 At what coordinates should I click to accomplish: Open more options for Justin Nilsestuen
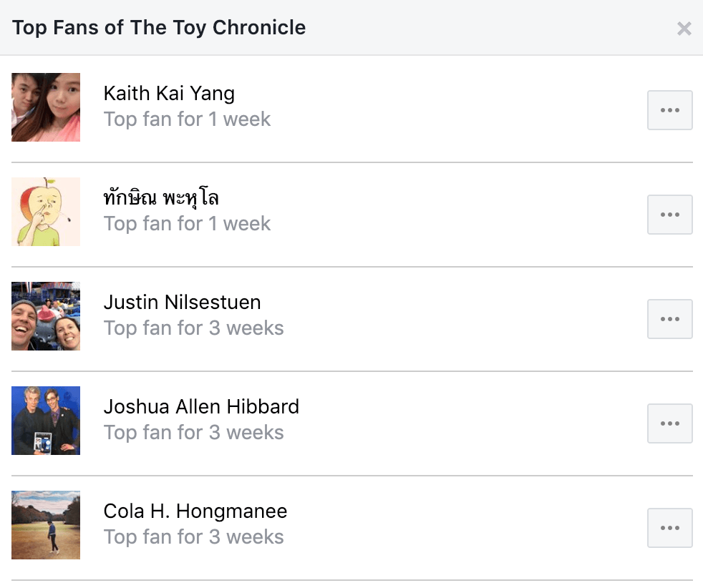coord(670,319)
